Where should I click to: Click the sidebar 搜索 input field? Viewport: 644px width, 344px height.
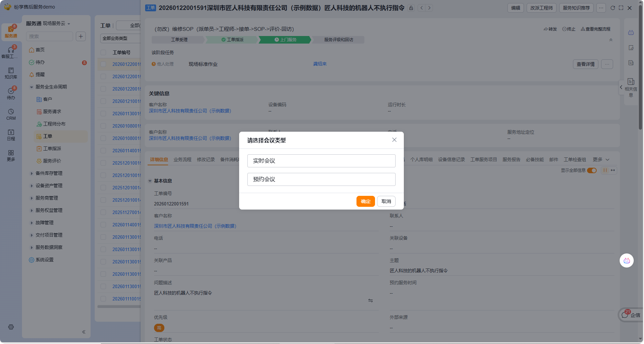[x=50, y=36]
